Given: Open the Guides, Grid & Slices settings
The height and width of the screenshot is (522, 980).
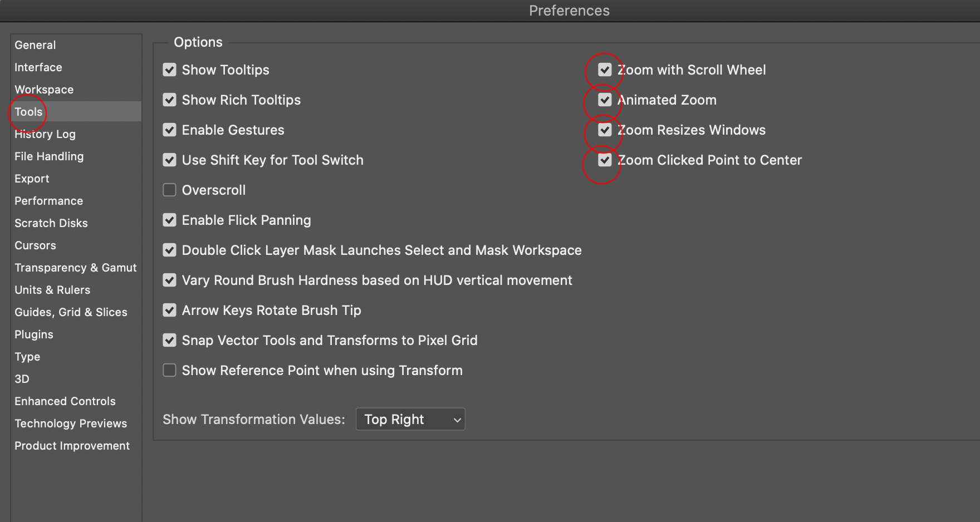Looking at the screenshot, I should coord(71,312).
